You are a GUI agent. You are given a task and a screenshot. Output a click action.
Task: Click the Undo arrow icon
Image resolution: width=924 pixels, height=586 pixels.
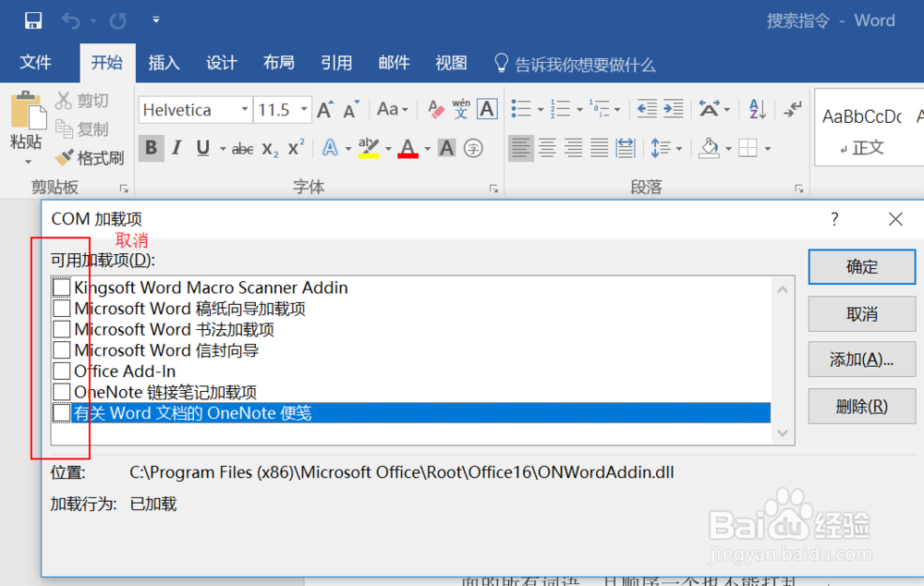click(x=71, y=21)
